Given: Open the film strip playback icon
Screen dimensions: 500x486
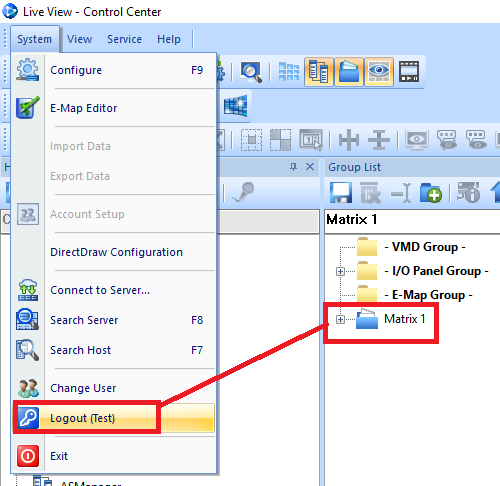Looking at the screenshot, I should 409,71.
